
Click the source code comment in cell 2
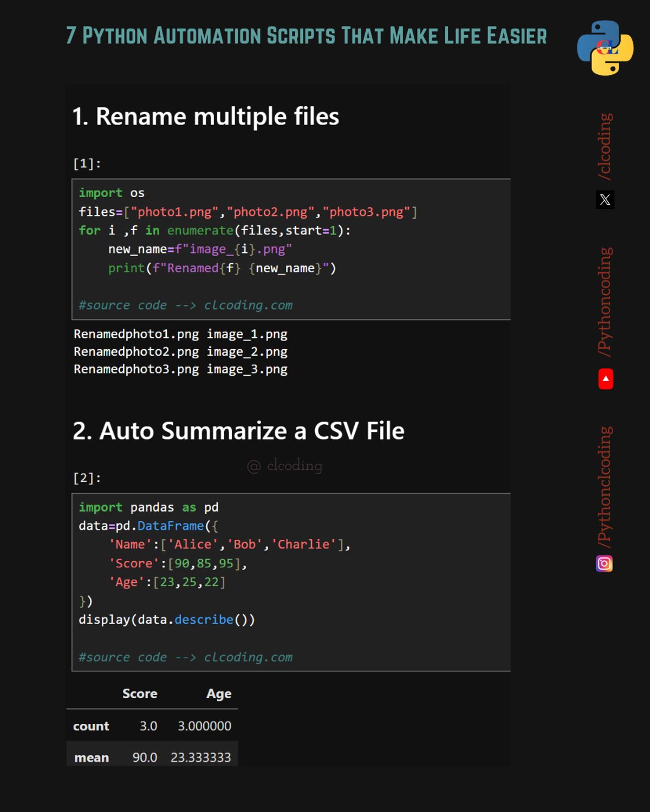185,657
